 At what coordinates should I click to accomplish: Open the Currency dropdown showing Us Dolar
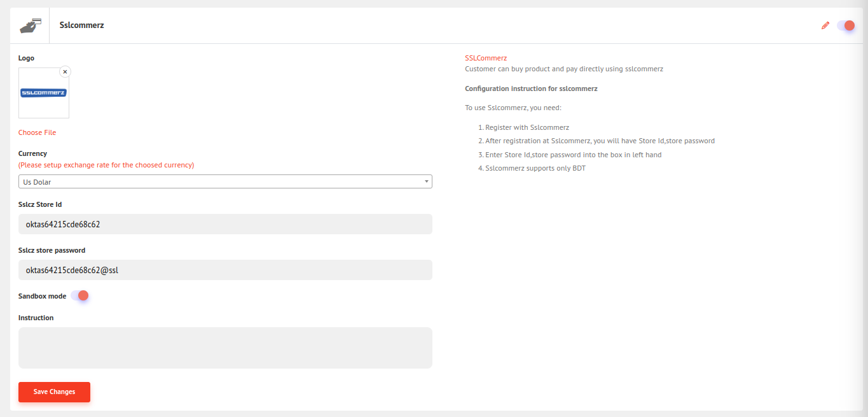(x=224, y=182)
